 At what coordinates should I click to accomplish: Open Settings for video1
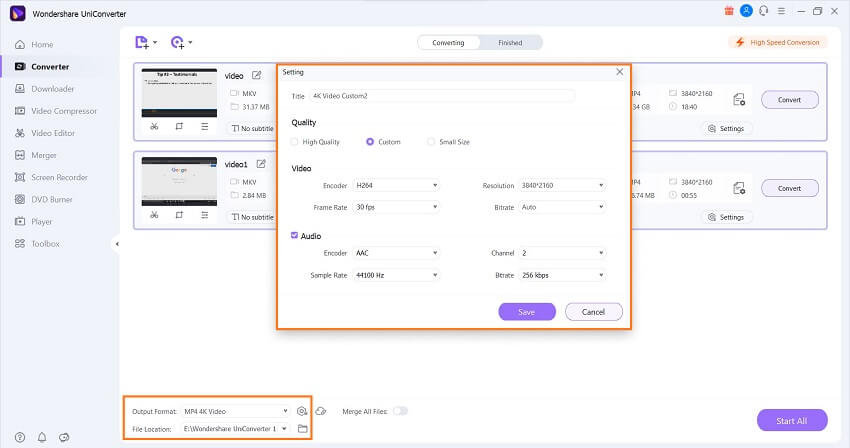(x=726, y=217)
